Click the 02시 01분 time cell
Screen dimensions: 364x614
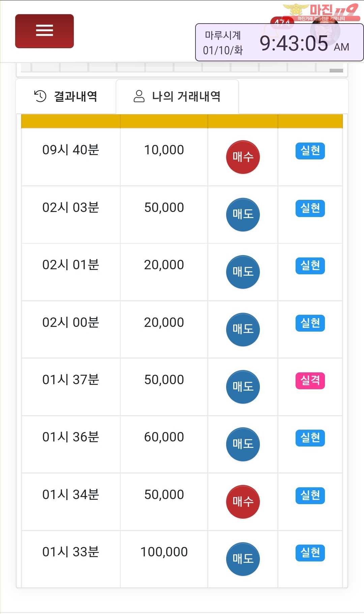[x=71, y=265]
